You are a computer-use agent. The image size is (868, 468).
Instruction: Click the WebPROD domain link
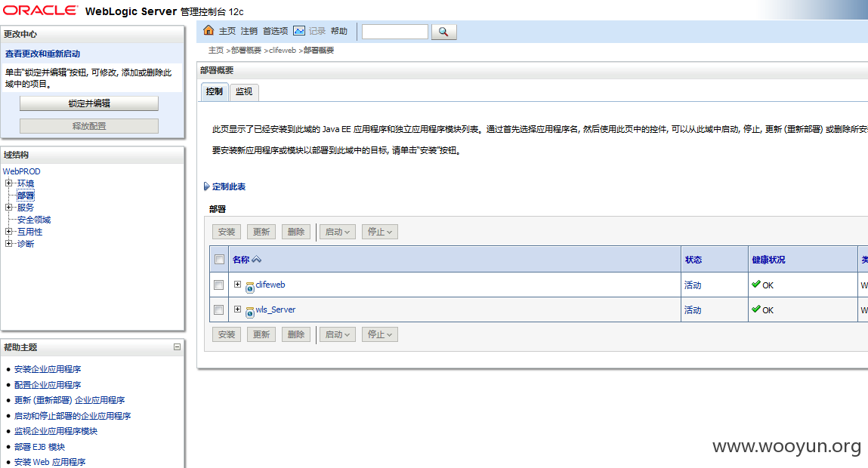pyautogui.click(x=22, y=171)
